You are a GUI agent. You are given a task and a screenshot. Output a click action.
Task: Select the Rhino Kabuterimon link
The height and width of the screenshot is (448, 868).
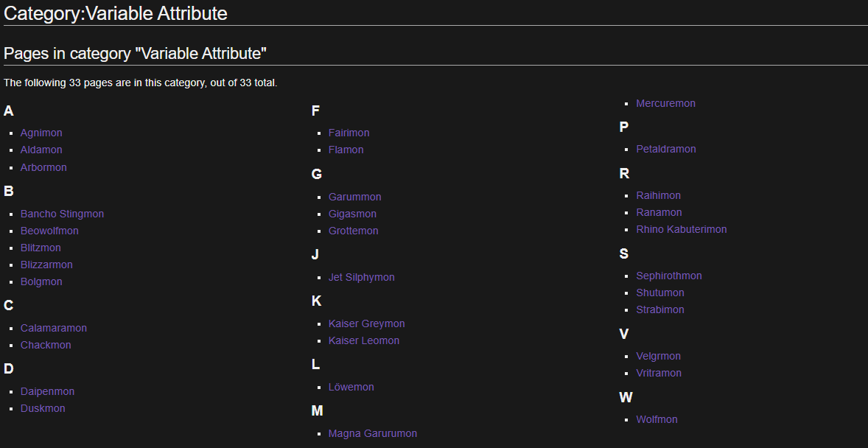click(682, 229)
